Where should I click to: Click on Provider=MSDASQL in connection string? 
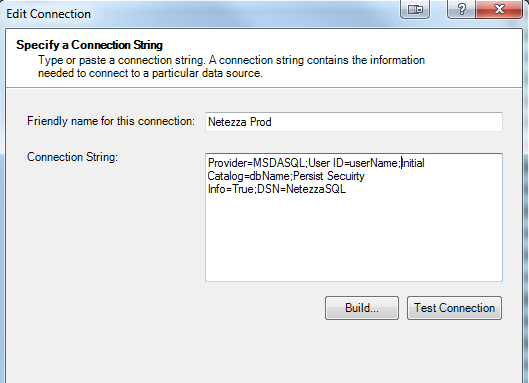pos(256,163)
